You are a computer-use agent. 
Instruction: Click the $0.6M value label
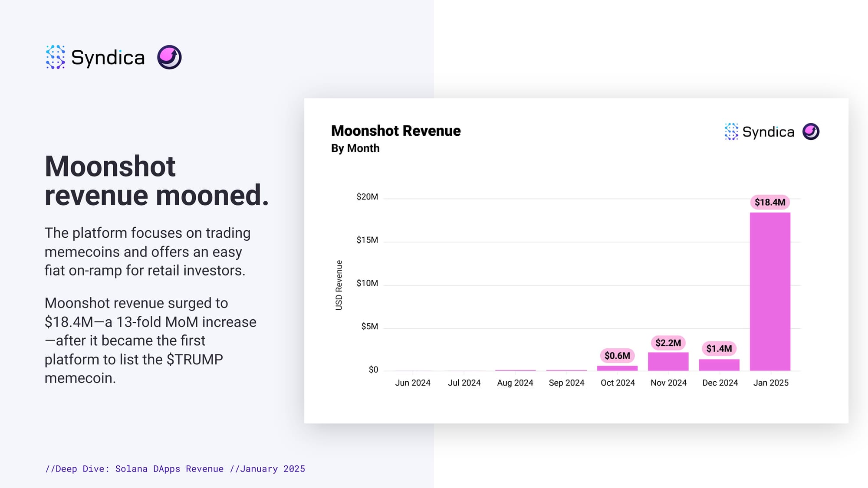coord(617,356)
